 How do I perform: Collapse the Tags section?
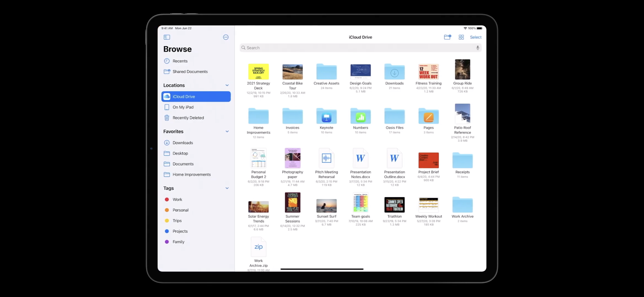[227, 188]
